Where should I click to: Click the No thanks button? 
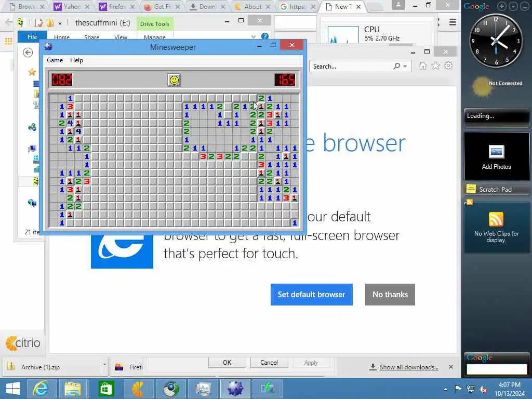coord(390,295)
